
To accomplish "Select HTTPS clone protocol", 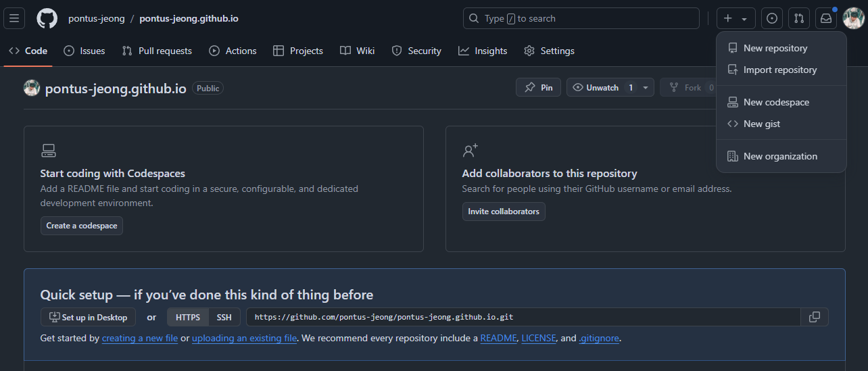I will pos(188,317).
